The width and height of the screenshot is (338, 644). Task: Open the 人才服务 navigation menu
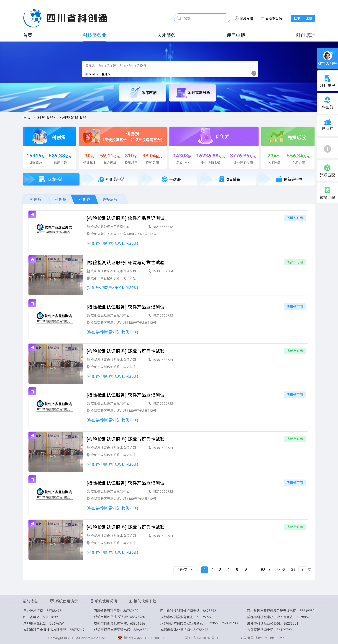coord(166,35)
